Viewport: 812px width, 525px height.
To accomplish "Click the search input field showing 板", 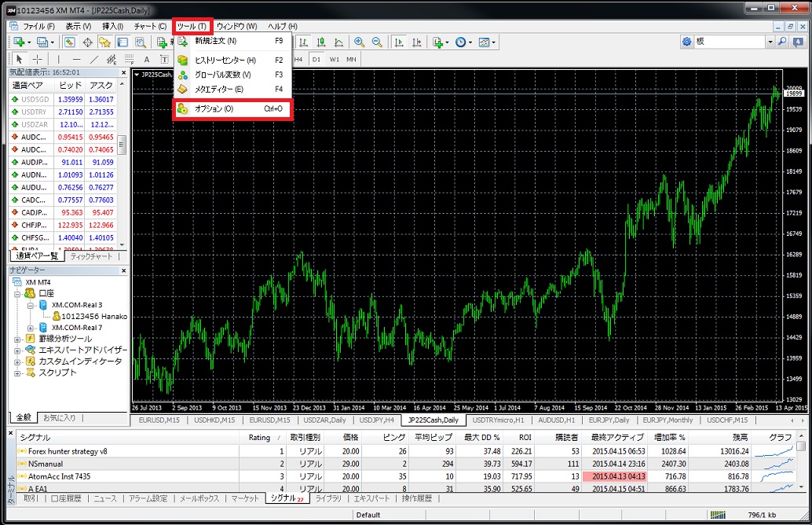I will [730, 42].
